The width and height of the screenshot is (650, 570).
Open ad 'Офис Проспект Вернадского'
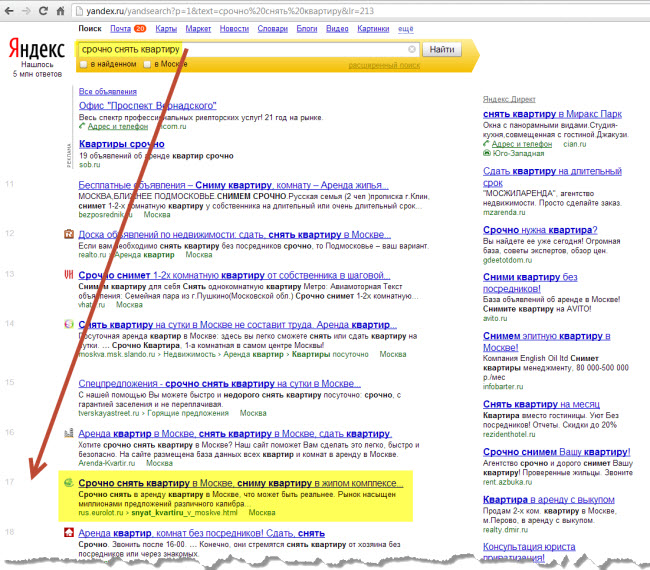(x=148, y=105)
